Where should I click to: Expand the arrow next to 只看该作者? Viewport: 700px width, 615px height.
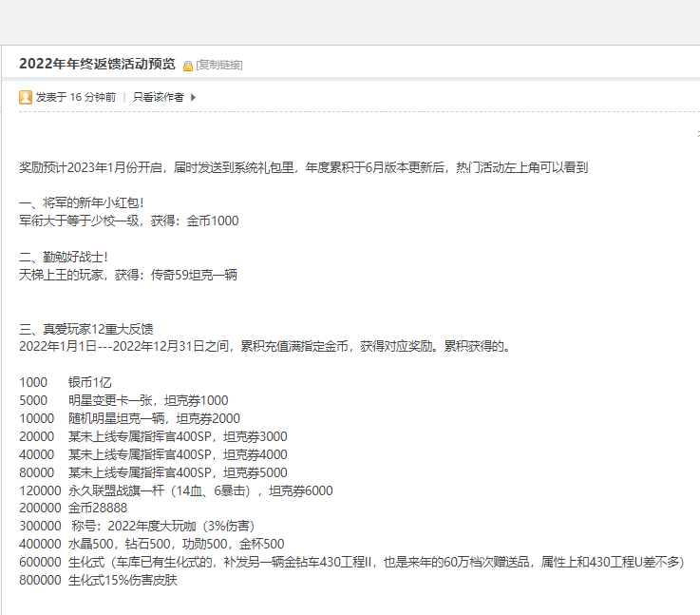point(193,97)
